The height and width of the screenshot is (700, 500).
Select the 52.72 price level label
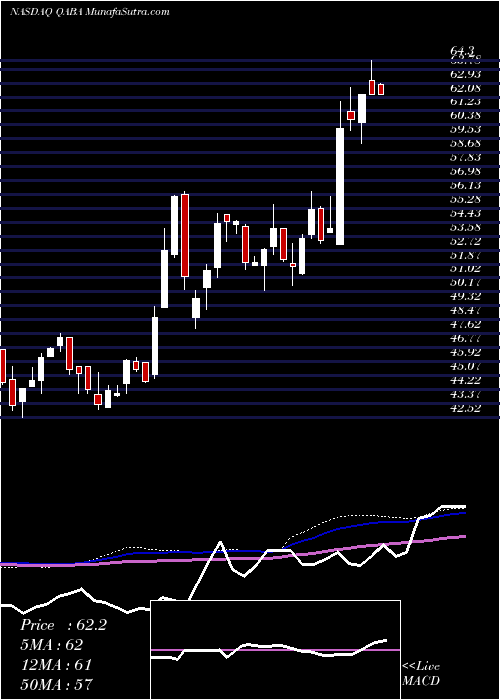pos(465,241)
